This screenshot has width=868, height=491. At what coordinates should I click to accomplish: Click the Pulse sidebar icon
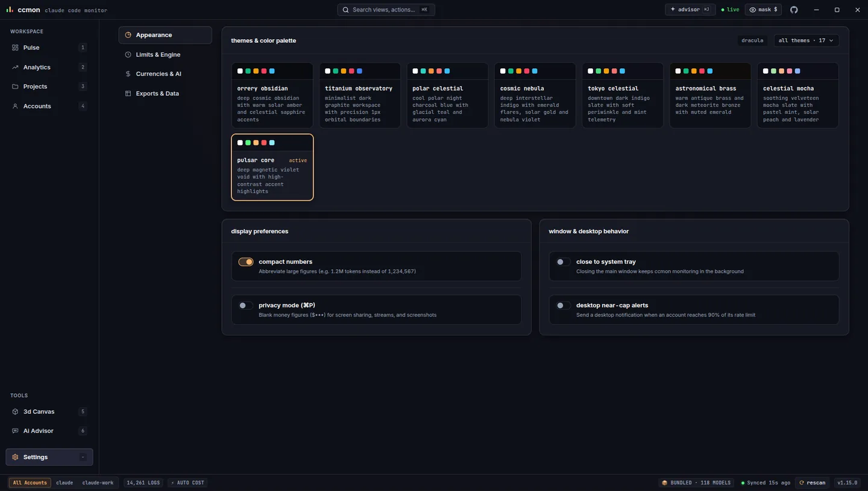(15, 48)
